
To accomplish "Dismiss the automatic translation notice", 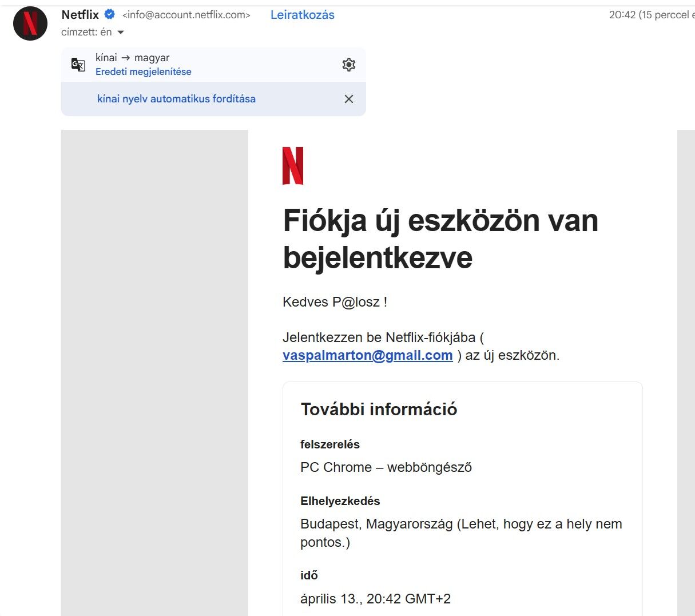I will click(x=349, y=99).
